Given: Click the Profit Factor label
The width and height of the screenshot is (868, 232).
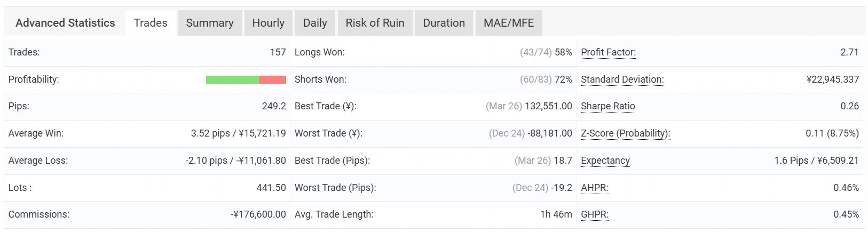Looking at the screenshot, I should (x=608, y=52).
